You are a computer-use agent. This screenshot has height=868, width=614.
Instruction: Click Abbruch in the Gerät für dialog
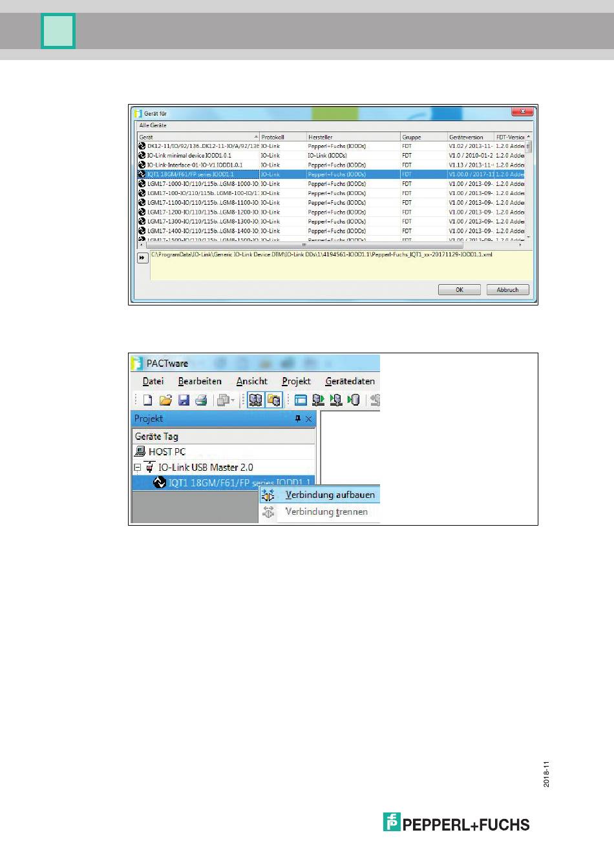click(507, 290)
